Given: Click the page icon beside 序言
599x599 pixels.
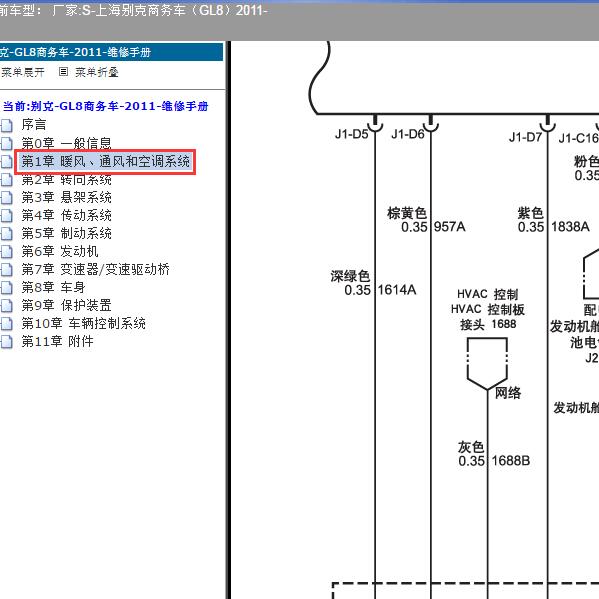Looking at the screenshot, I should point(6,125).
